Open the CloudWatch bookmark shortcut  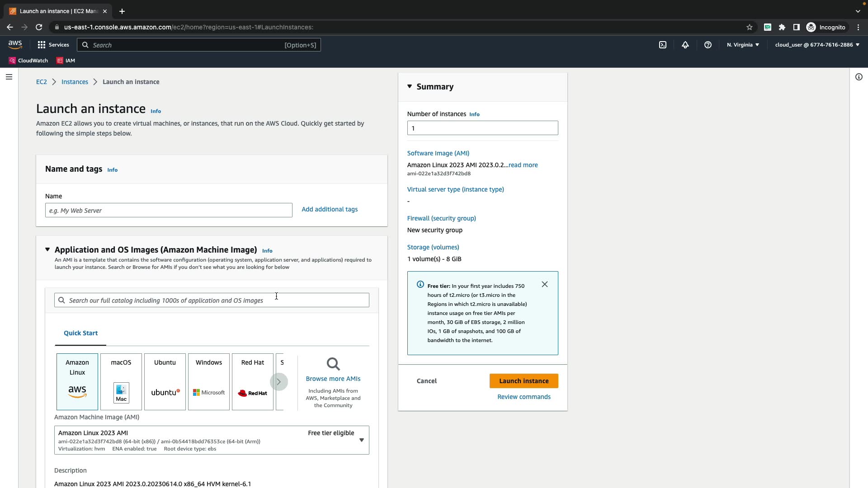[x=28, y=61]
